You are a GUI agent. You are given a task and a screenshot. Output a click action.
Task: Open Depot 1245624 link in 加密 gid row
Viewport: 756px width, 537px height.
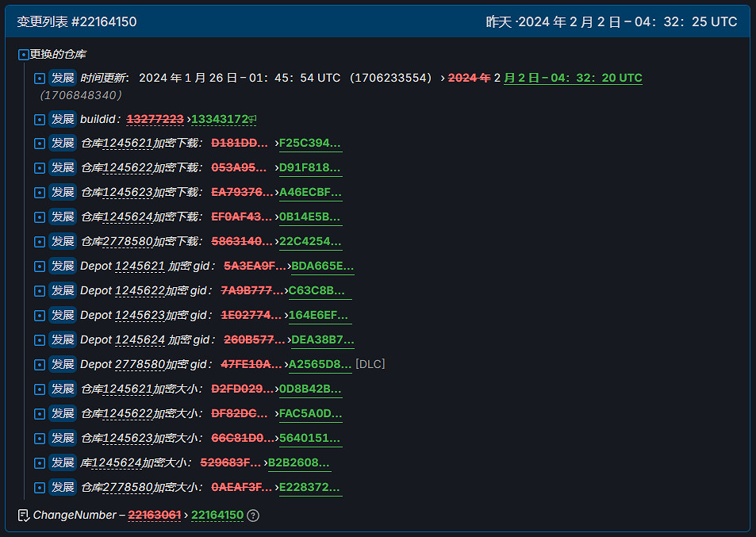[140, 340]
